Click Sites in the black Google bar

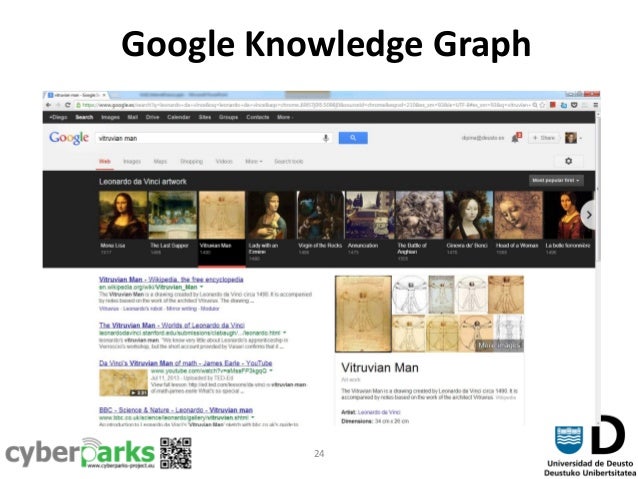[205, 117]
